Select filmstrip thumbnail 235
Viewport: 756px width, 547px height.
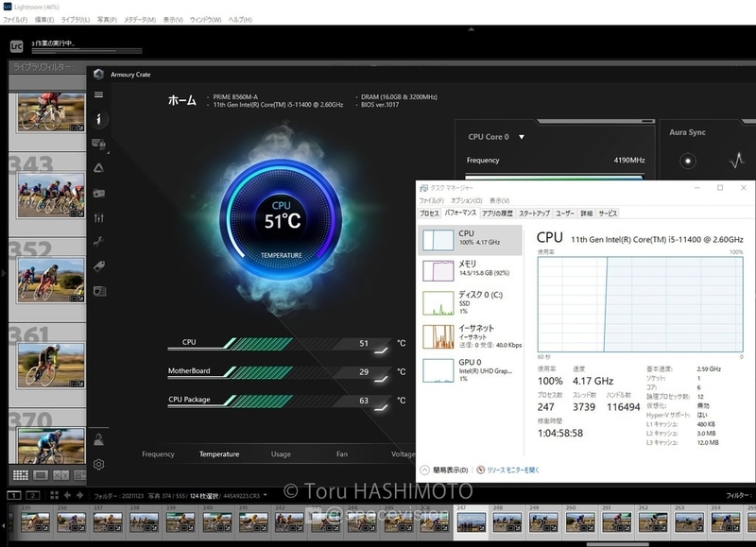35,522
